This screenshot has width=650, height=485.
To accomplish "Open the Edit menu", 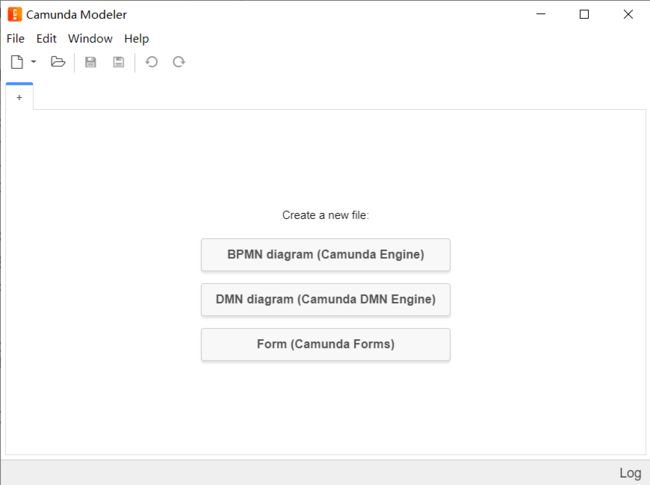I will (x=46, y=39).
